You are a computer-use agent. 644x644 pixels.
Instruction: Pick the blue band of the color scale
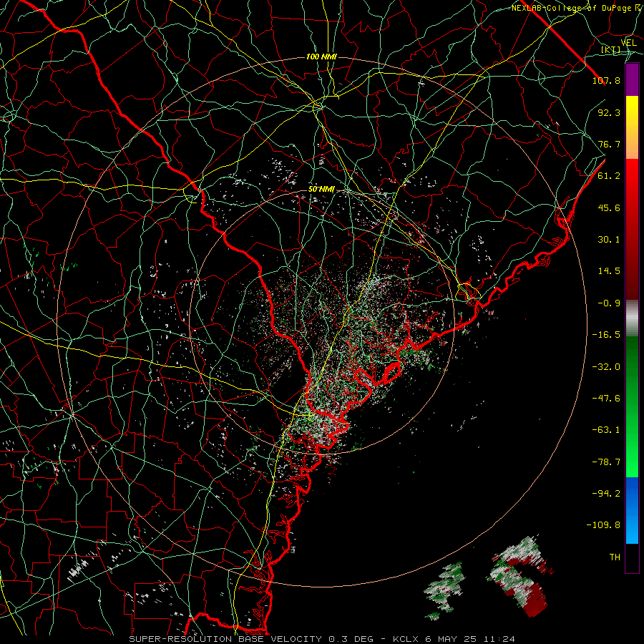pos(632,510)
